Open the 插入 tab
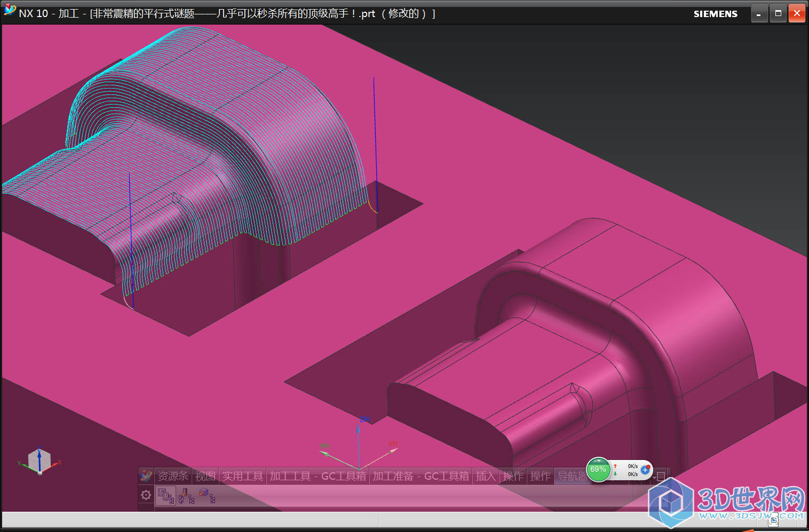Screen dimensions: 809x532 (x=486, y=476)
